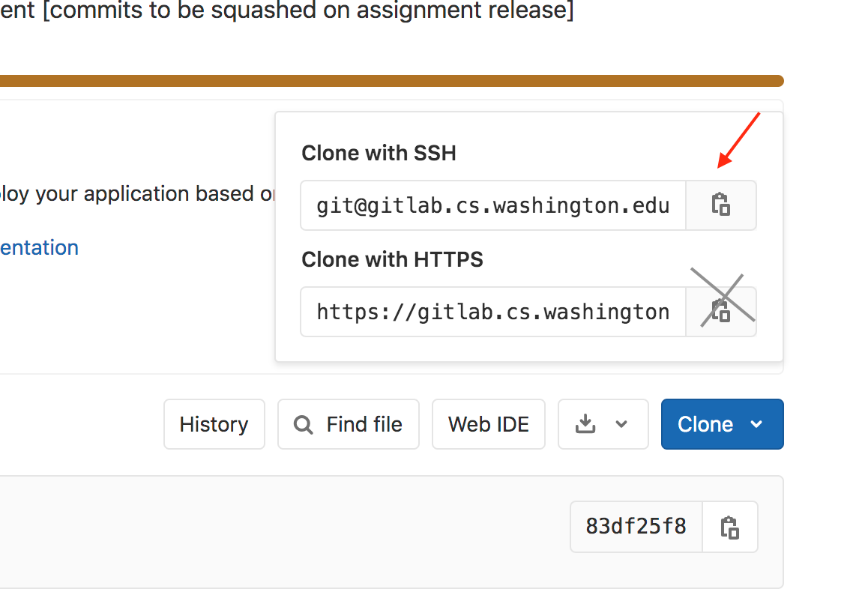Click the download tray icon
This screenshot has height=592, width=868.
click(x=585, y=424)
